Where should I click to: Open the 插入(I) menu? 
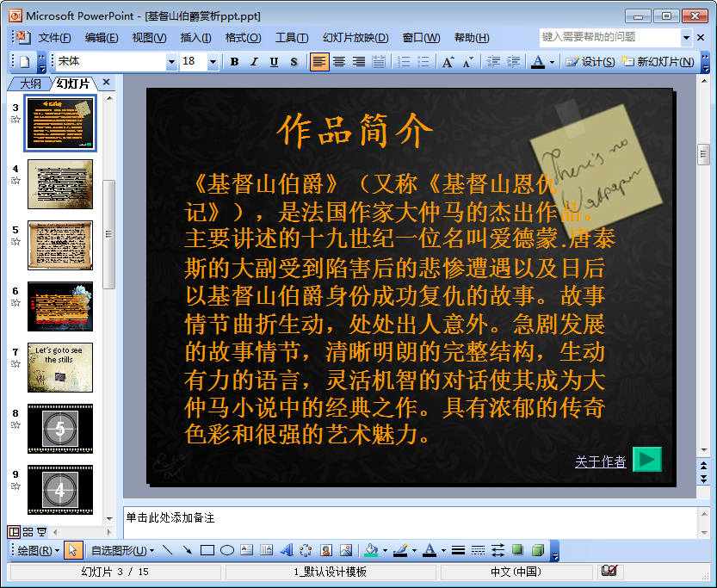pos(195,38)
